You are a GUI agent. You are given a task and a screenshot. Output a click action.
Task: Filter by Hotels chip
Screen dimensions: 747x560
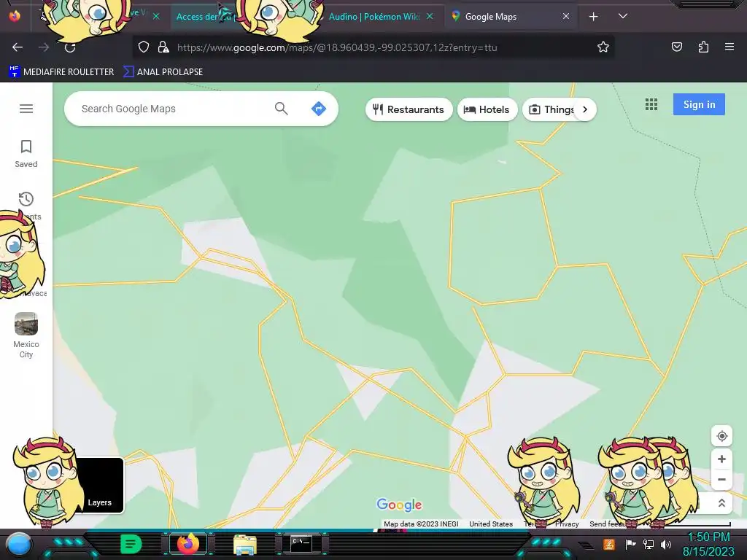pos(487,109)
